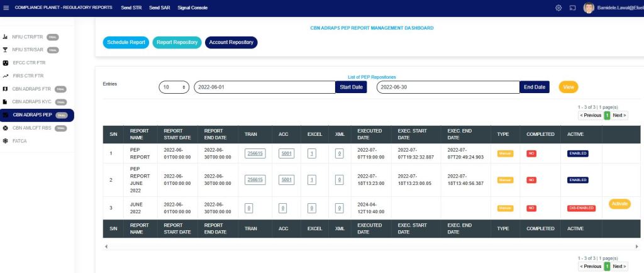The image size is (644, 273).
Task: Activate the disabled JUNE 2022 report
Action: click(619, 203)
